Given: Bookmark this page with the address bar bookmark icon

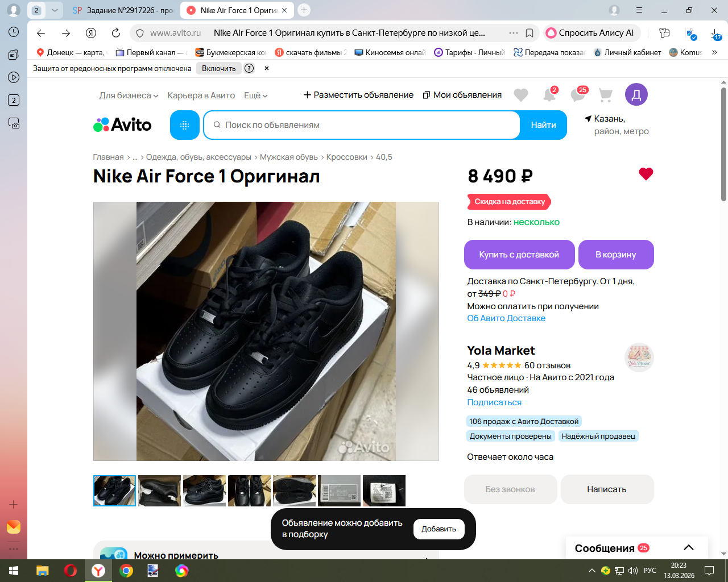Looking at the screenshot, I should (x=530, y=33).
